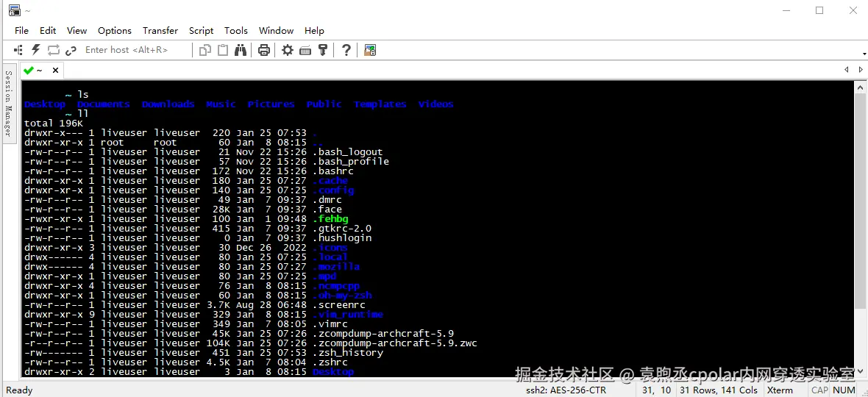Click the Help question mark icon
Screen dimensions: 868x397
coord(346,50)
